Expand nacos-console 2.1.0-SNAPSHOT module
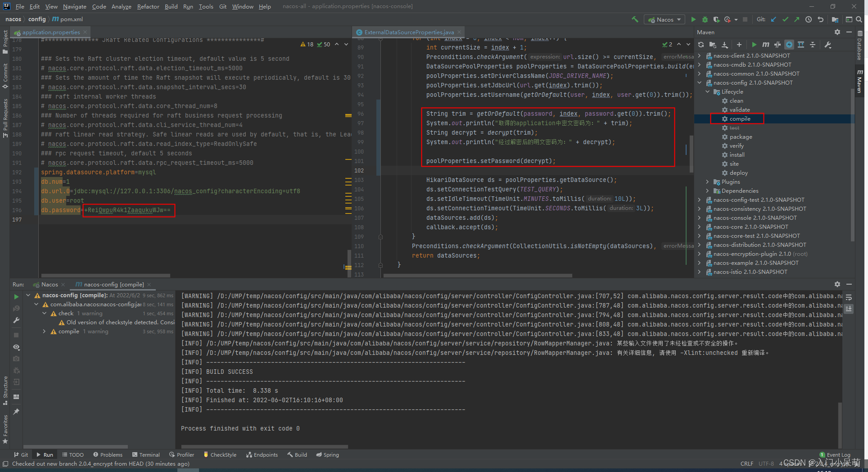The width and height of the screenshot is (868, 472). [700, 218]
